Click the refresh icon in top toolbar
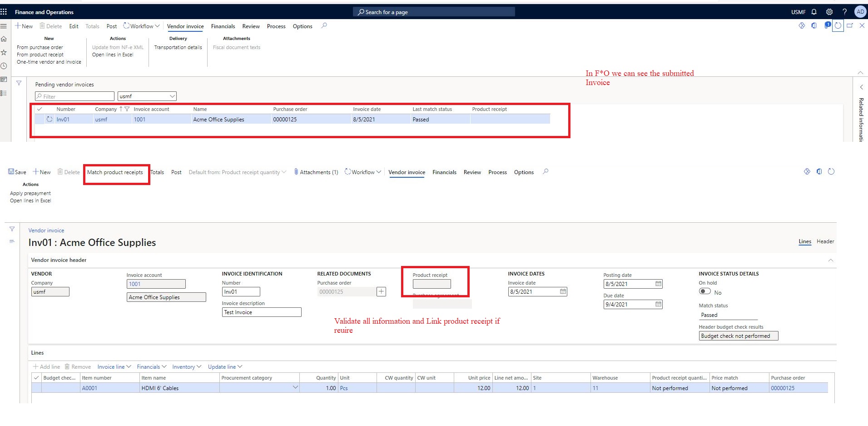The width and height of the screenshot is (868, 426). click(x=838, y=26)
